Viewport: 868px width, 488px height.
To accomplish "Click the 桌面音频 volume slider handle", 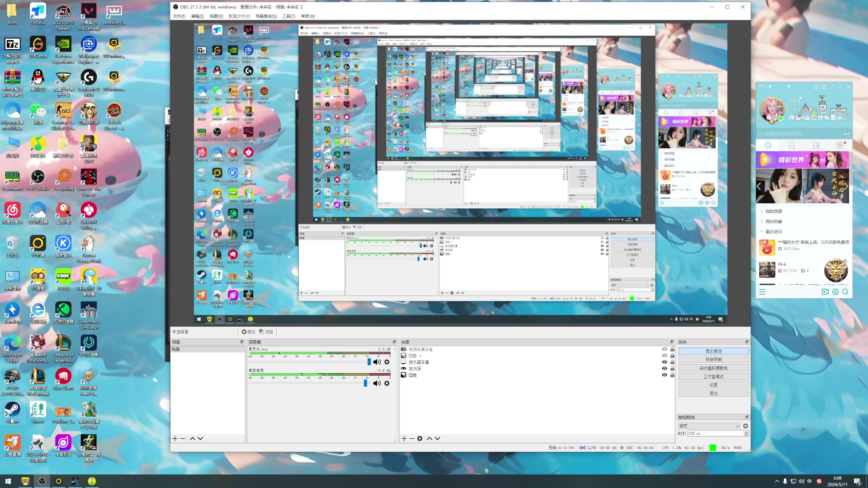I will coord(365,383).
